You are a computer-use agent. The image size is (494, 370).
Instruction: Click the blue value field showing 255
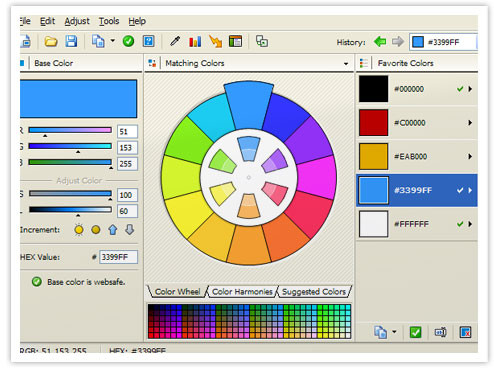(127, 164)
